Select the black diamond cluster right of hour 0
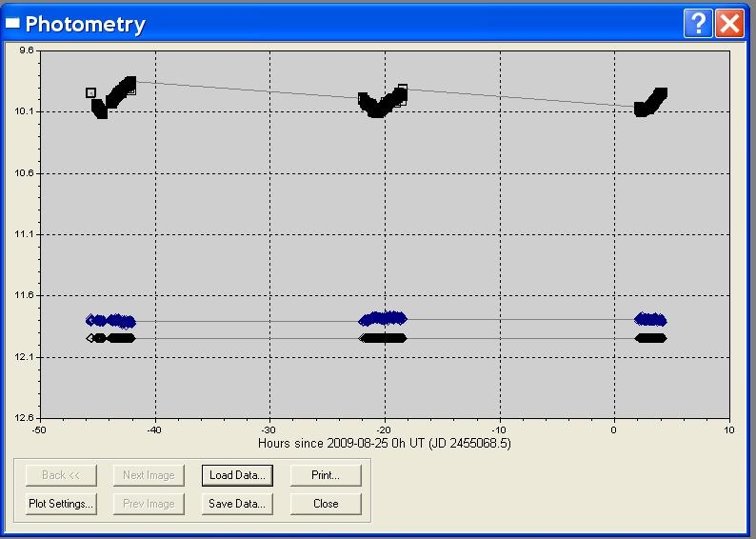Screen dimensions: 756x539 (x=650, y=337)
